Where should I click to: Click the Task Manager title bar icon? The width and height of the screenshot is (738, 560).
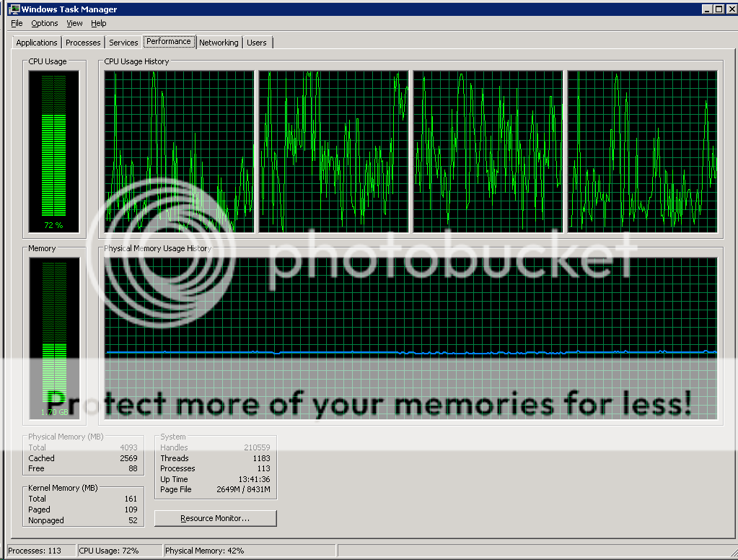12,9
